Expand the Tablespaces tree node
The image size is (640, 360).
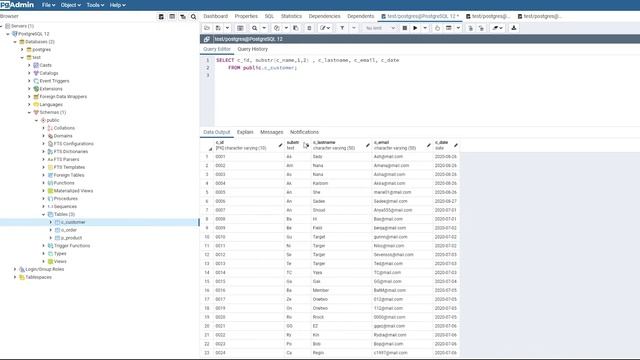[x=15, y=277]
